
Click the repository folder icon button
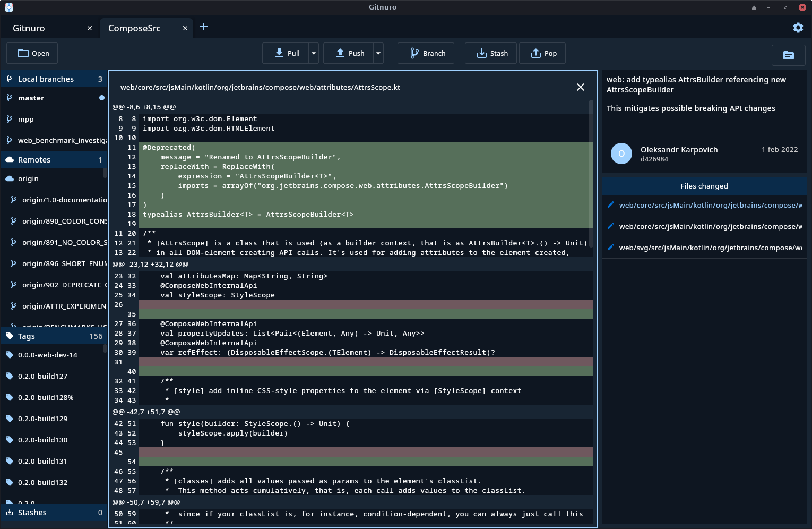pos(788,55)
